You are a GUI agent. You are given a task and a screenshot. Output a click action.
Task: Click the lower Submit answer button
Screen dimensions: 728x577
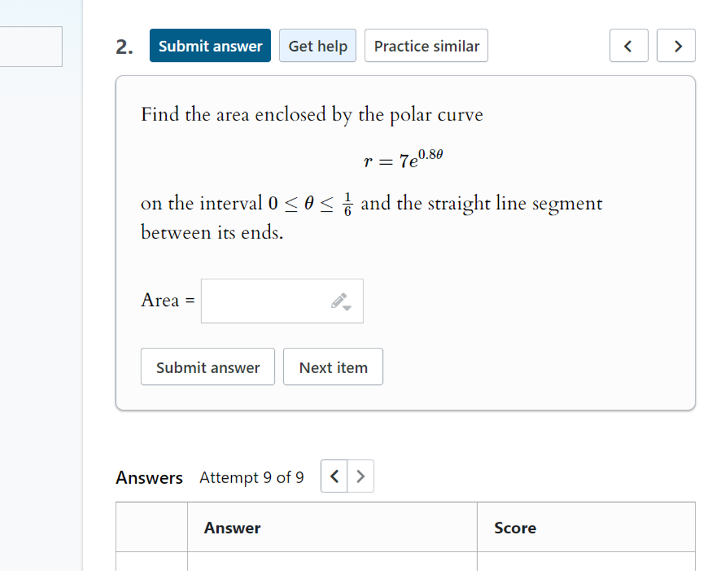[208, 367]
